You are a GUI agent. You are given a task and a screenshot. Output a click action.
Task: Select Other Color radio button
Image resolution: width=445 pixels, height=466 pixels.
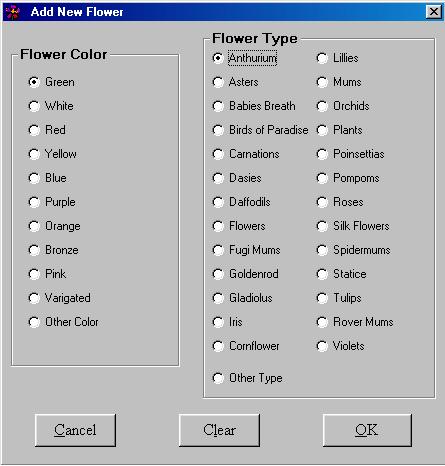point(63,322)
